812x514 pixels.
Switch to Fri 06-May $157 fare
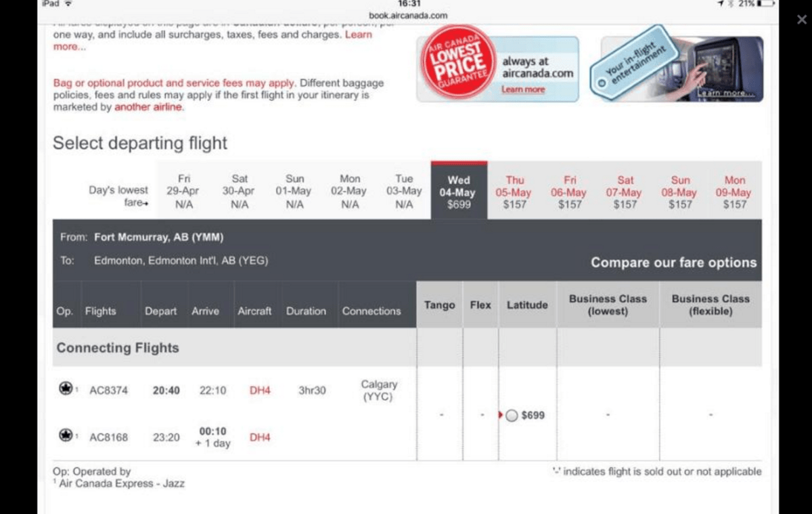pos(570,192)
